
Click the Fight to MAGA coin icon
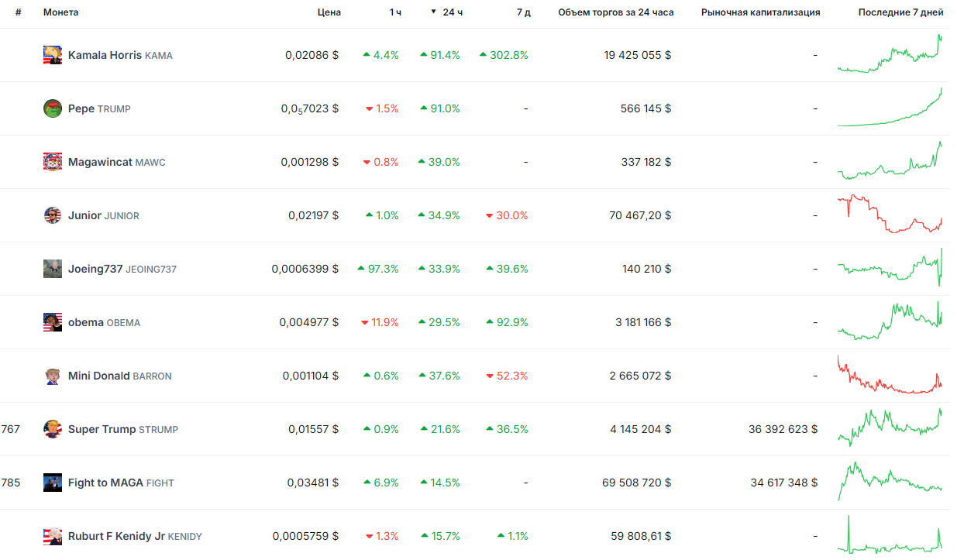53,483
